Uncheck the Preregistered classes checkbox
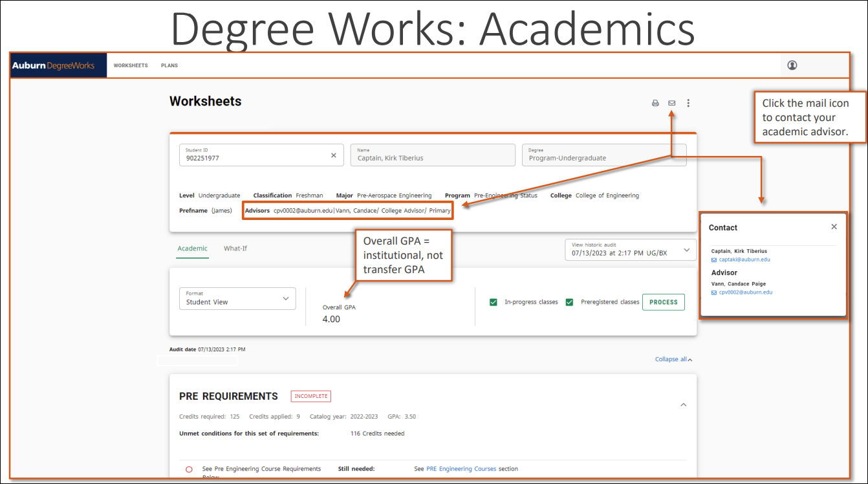Image resolution: width=868 pixels, height=484 pixels. 569,302
